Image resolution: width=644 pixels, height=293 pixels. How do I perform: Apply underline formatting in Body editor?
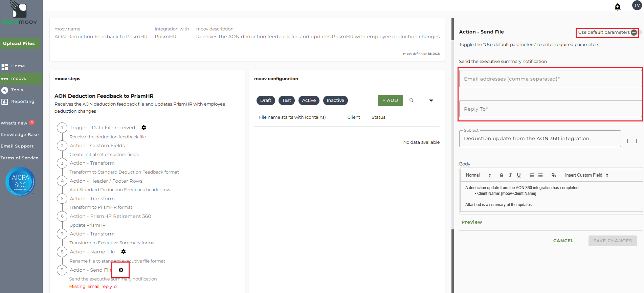click(519, 175)
